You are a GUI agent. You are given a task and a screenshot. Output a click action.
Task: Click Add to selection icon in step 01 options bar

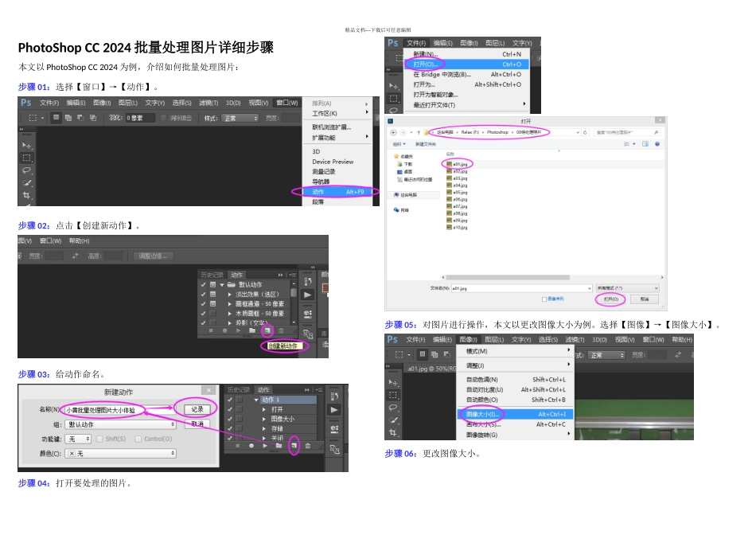point(68,118)
